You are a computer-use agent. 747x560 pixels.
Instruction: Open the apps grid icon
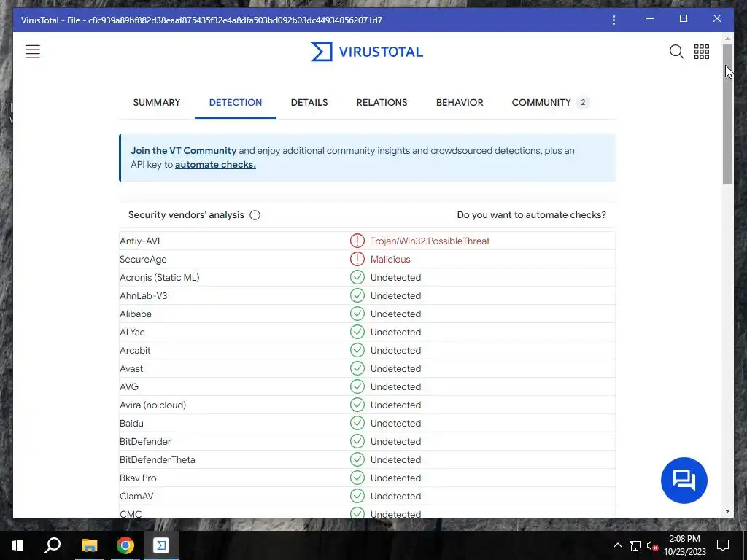click(701, 52)
